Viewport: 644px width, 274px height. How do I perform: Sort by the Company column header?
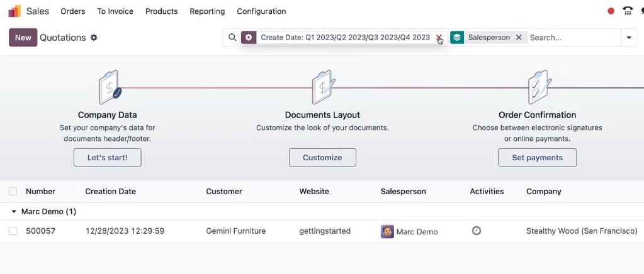click(544, 192)
